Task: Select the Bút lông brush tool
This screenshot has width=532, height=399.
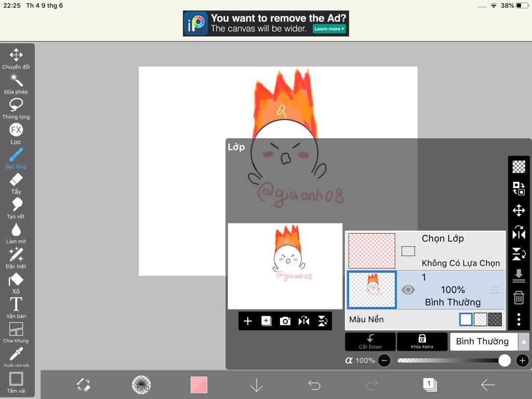Action: point(16,158)
